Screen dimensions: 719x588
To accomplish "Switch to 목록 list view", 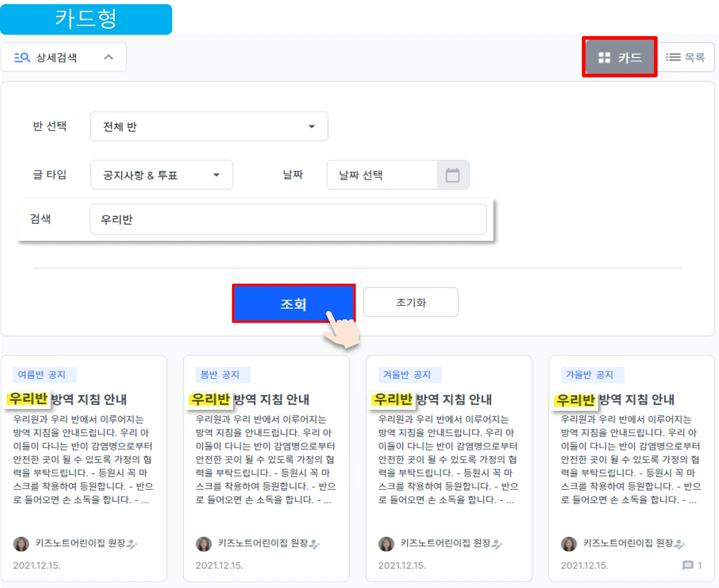I will click(x=685, y=57).
